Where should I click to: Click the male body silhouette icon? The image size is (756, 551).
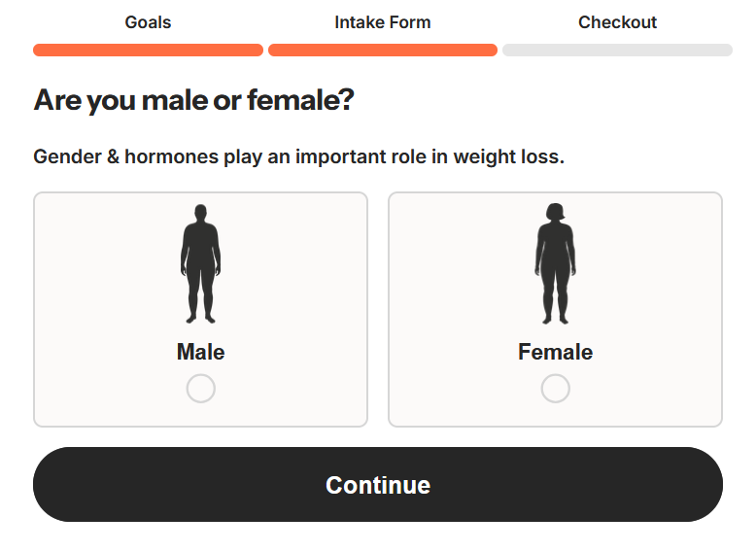(200, 263)
